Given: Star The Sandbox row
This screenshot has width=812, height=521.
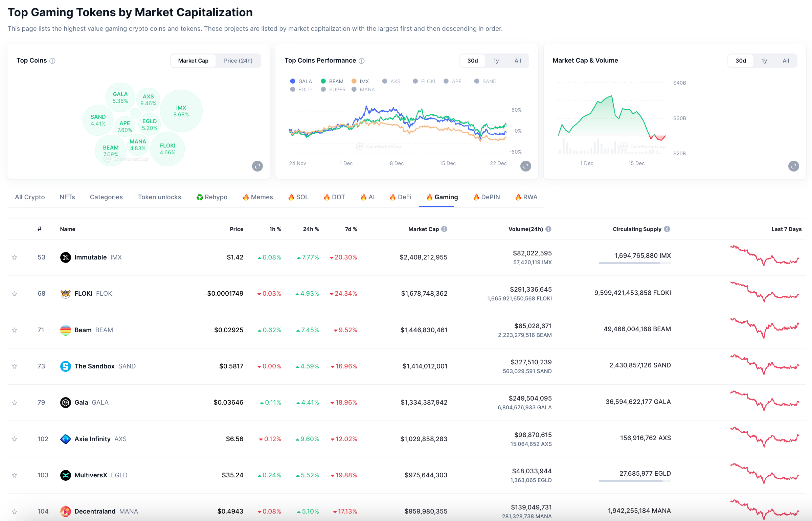Looking at the screenshot, I should click(x=15, y=366).
